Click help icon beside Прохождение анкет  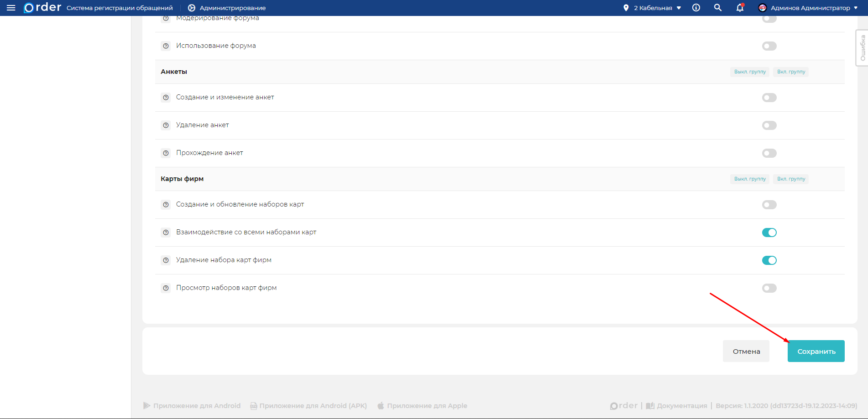click(166, 153)
